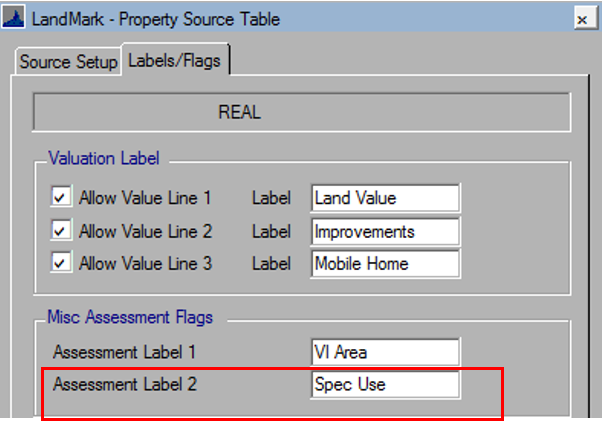
Task: Select the Labels/Flags tab
Action: (x=174, y=60)
